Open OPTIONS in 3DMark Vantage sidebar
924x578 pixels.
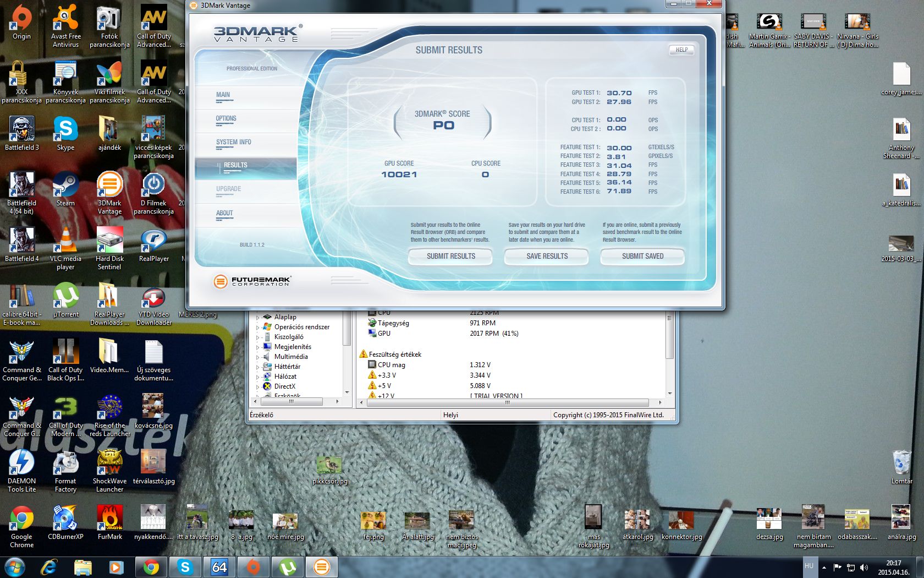[226, 118]
